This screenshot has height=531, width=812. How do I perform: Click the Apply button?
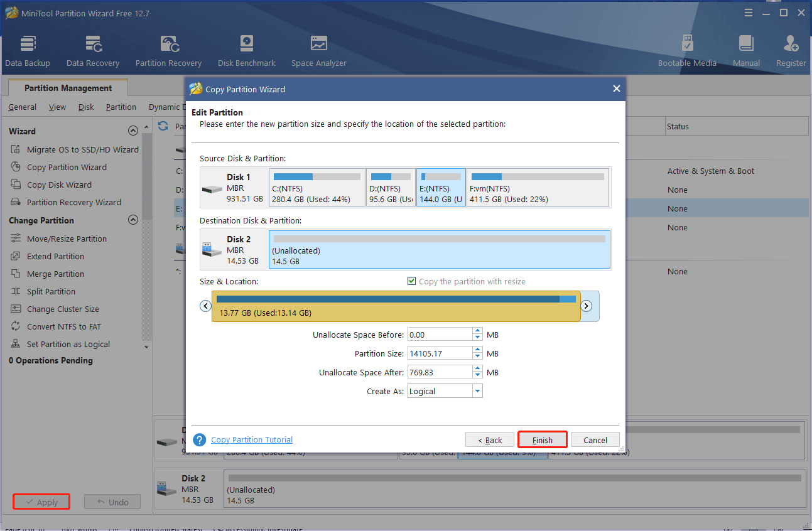(x=41, y=502)
